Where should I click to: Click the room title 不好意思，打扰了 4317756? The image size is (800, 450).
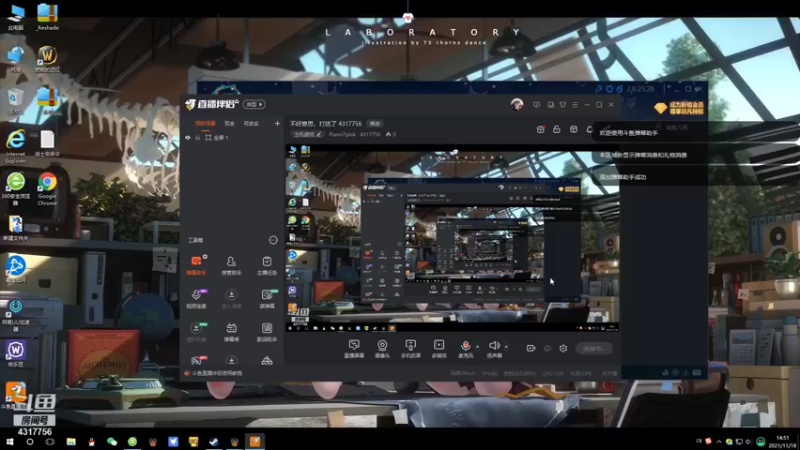point(326,123)
